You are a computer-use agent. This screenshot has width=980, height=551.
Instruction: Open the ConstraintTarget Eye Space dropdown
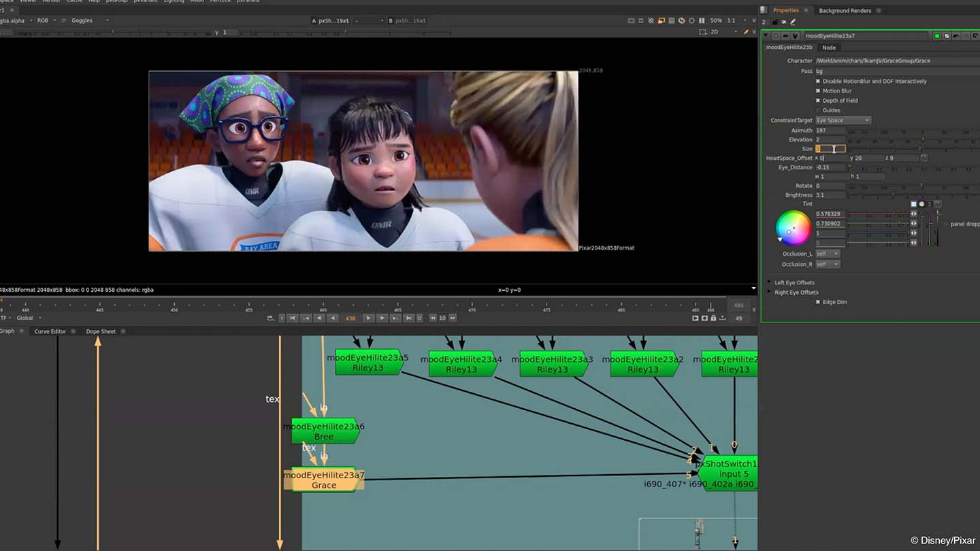843,120
